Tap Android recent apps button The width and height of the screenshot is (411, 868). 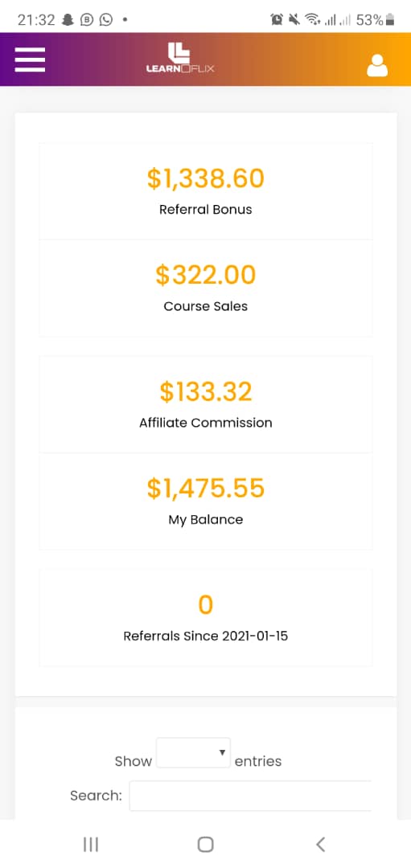(x=91, y=844)
